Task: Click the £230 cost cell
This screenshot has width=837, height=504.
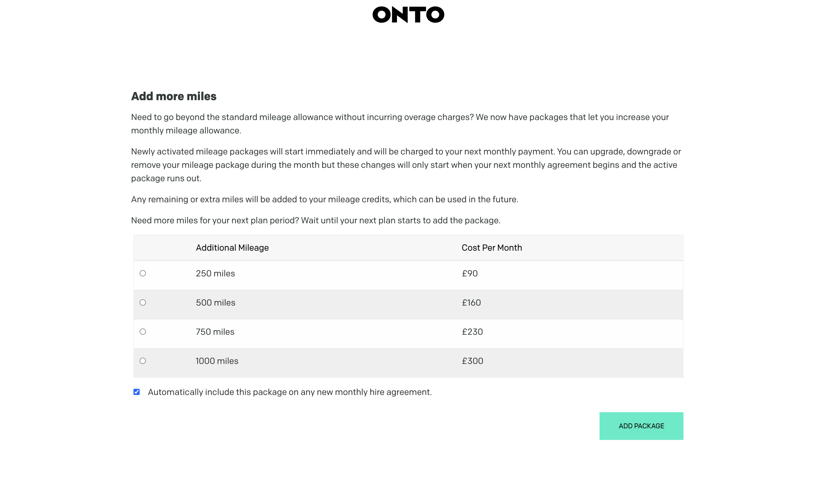Action: coord(472,332)
